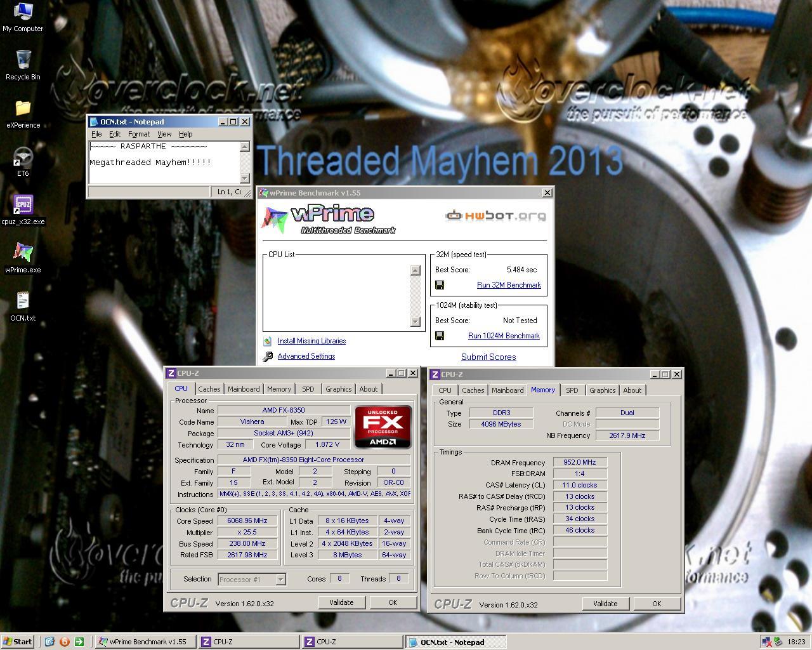Image resolution: width=812 pixels, height=650 pixels.
Task: Open Graphics tab in CPU-Z processor window
Action: [x=339, y=389]
